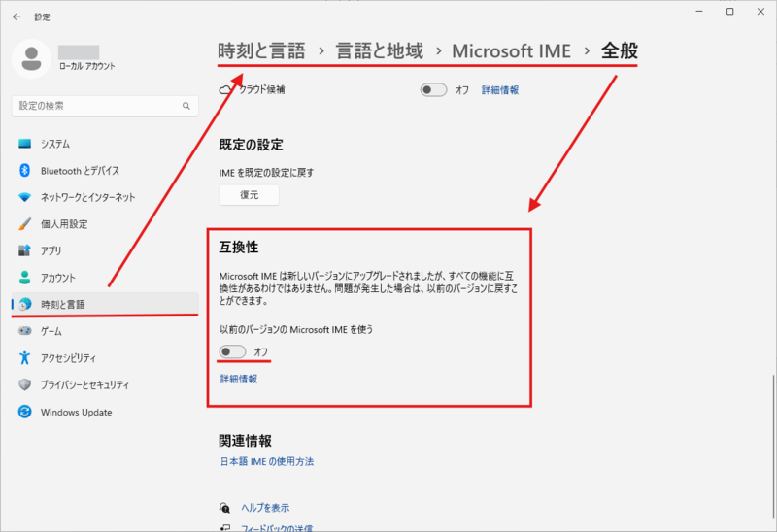Open 詳細情報 link under 互換性
The image size is (777, 532).
pos(239,379)
